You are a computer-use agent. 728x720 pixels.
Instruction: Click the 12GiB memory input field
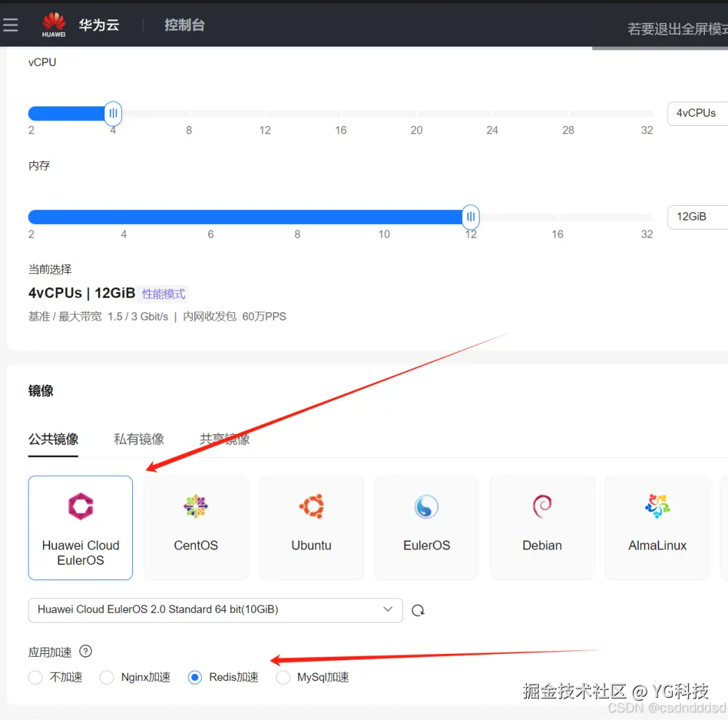pyautogui.click(x=697, y=216)
